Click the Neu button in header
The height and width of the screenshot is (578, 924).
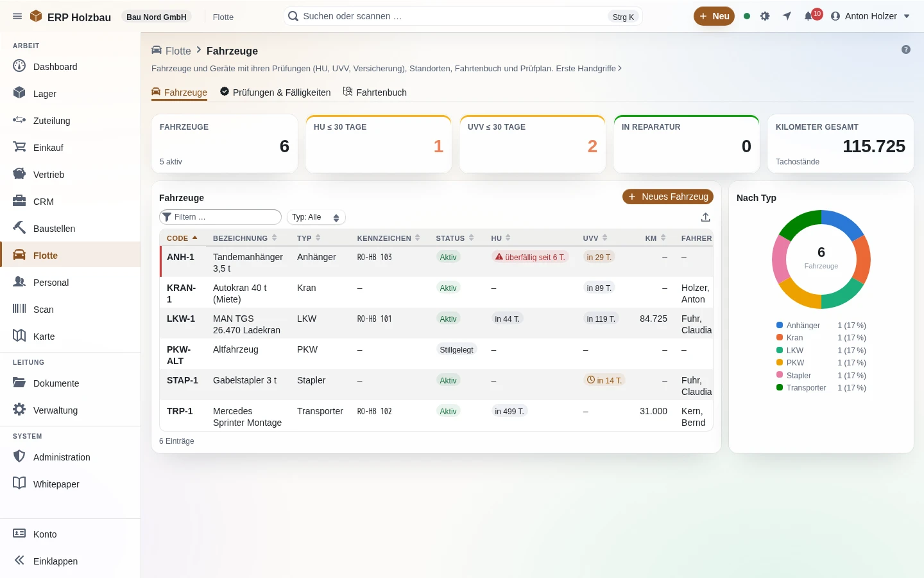pyautogui.click(x=714, y=16)
